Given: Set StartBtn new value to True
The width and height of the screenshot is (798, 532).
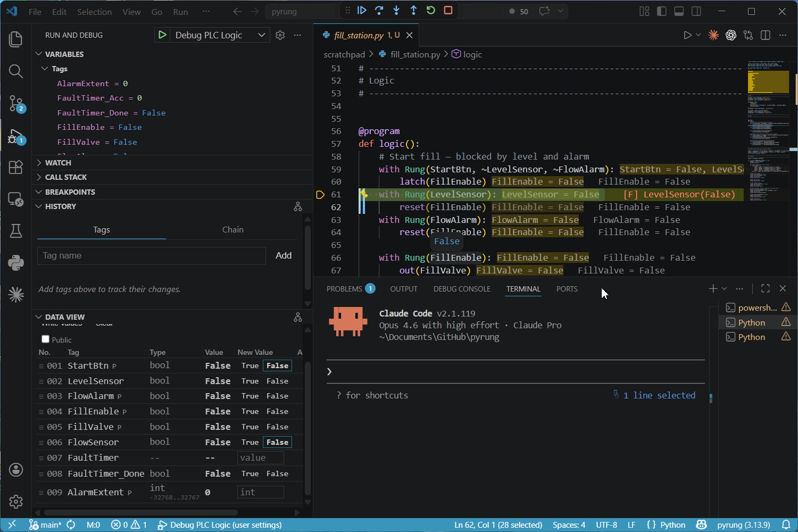Looking at the screenshot, I should (x=250, y=366).
